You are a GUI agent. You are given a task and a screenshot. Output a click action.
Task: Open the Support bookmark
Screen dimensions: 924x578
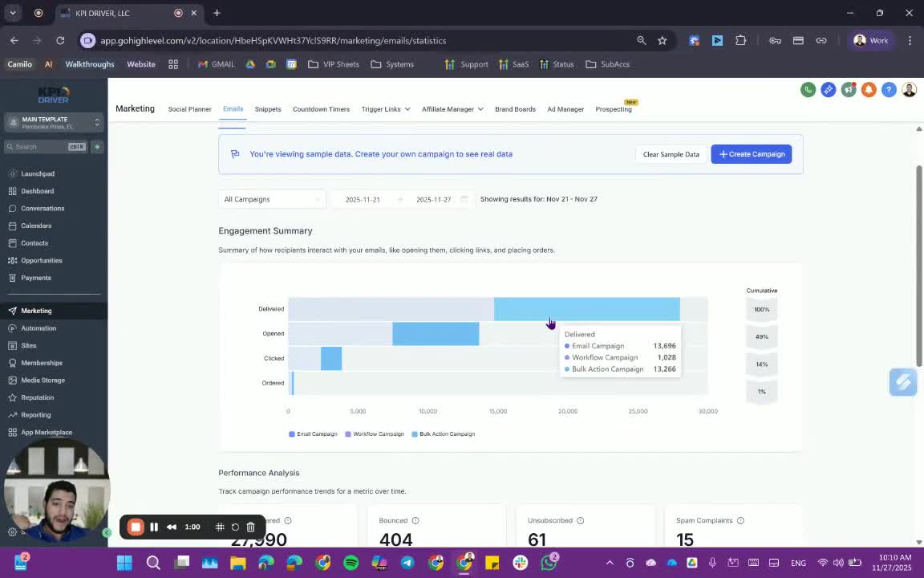click(467, 64)
